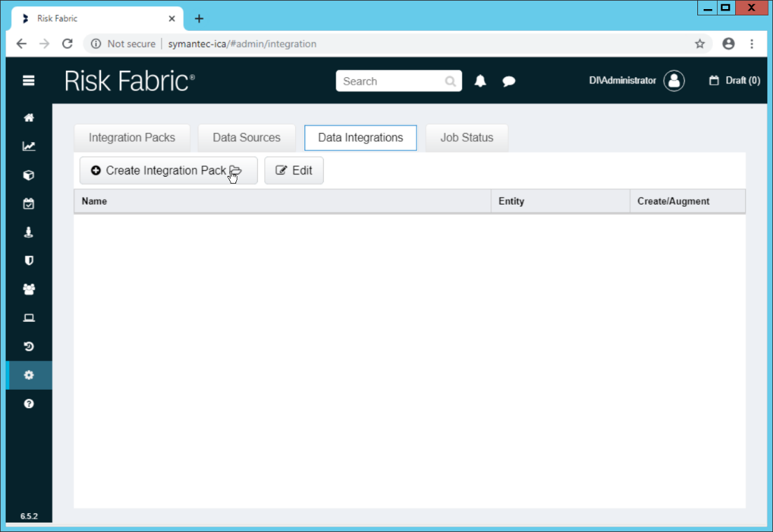Click inside the Risk Fabric Search field

click(x=391, y=81)
